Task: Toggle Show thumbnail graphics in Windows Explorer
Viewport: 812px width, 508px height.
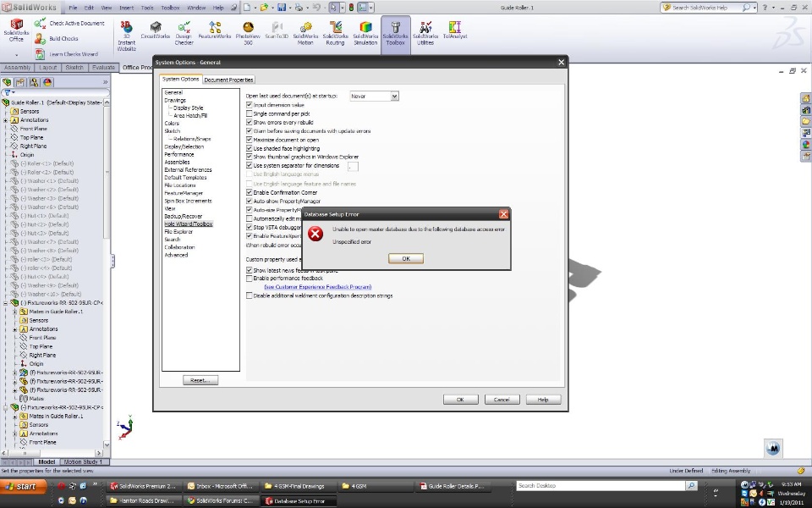Action: (x=249, y=157)
